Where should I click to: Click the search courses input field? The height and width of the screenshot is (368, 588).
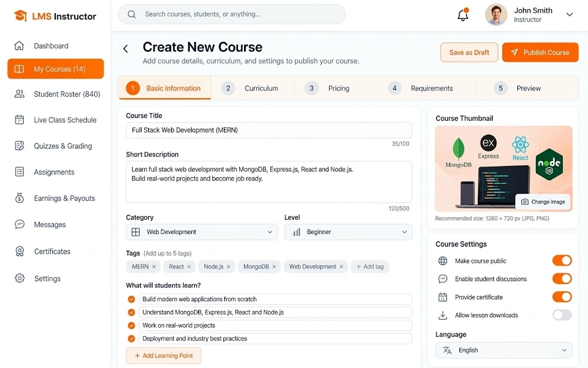point(232,14)
